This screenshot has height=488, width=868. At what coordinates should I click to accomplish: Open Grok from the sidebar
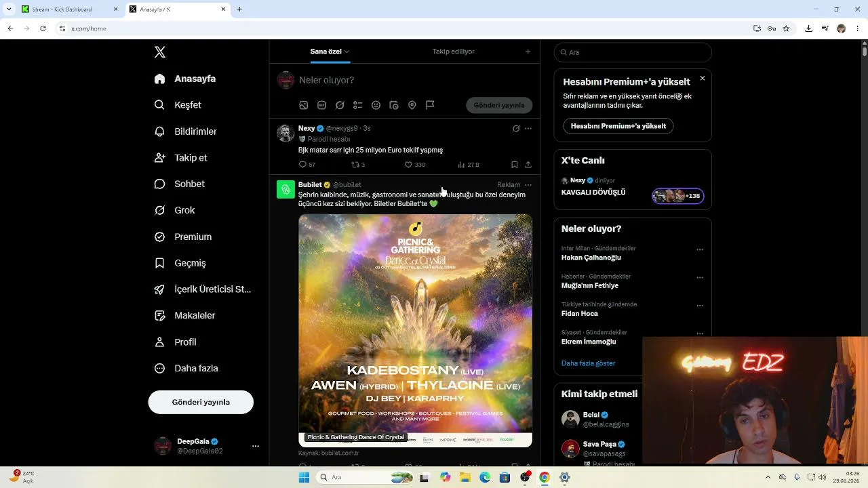coord(175,210)
